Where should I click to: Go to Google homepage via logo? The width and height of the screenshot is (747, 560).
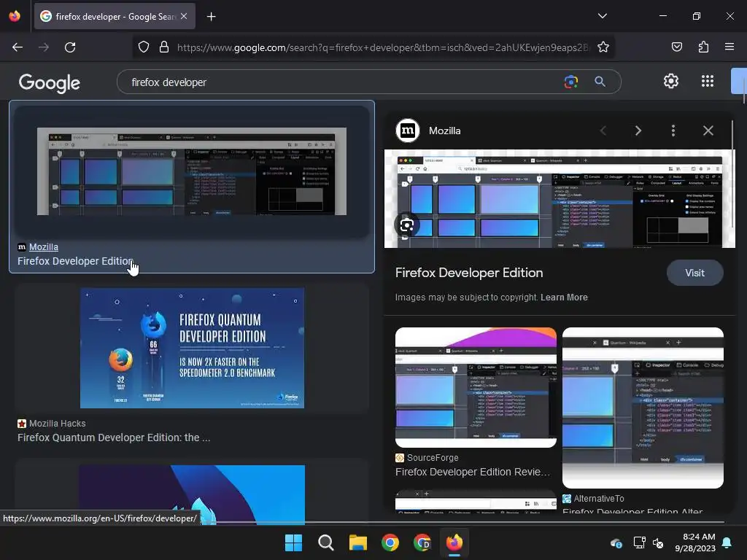50,83
